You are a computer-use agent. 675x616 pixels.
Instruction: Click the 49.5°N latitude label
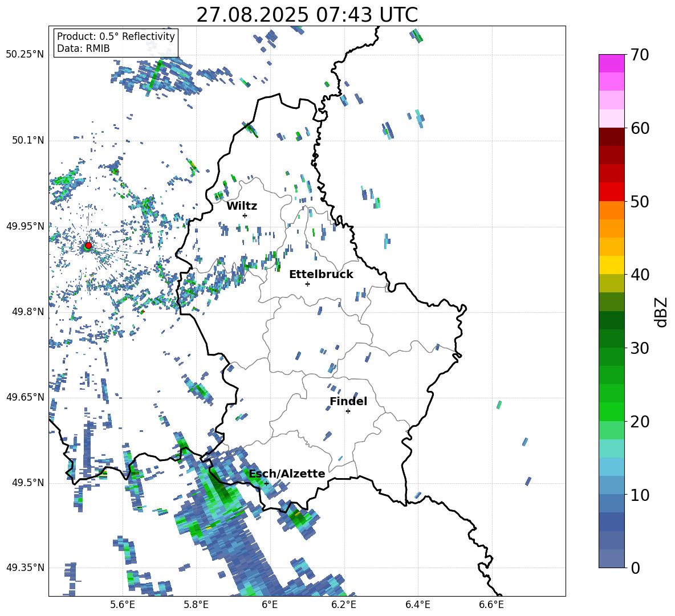[x=29, y=483]
